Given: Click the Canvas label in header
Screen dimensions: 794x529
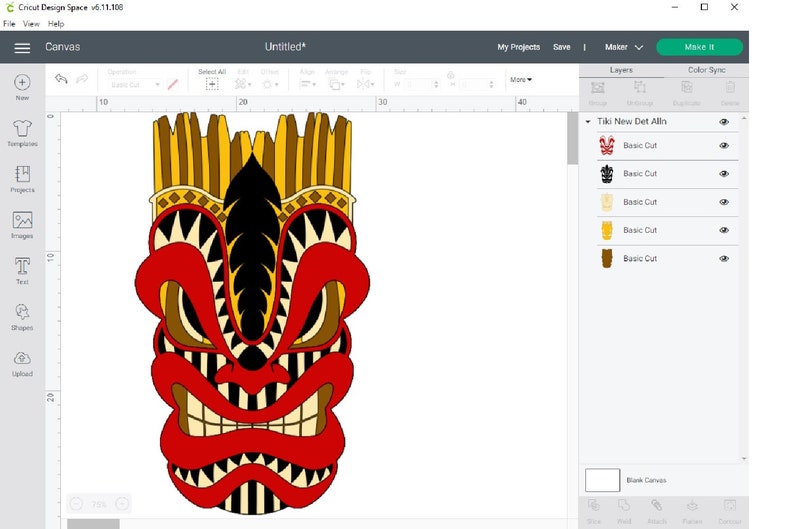Looking at the screenshot, I should click(62, 47).
